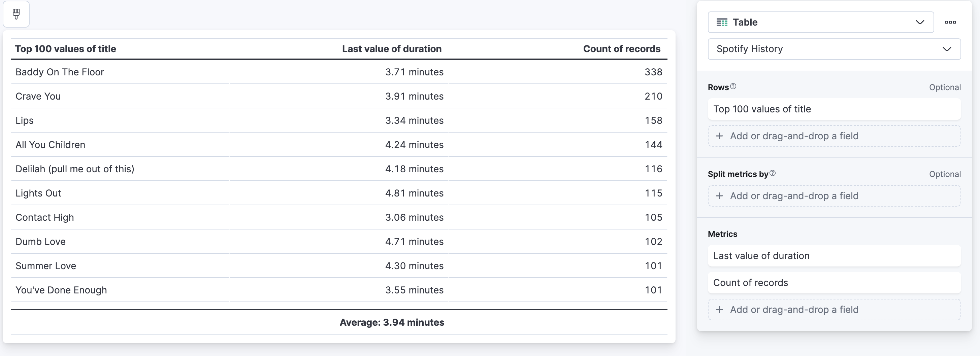980x356 pixels.
Task: Click the plus icon to add a Rows field
Action: pyautogui.click(x=720, y=136)
